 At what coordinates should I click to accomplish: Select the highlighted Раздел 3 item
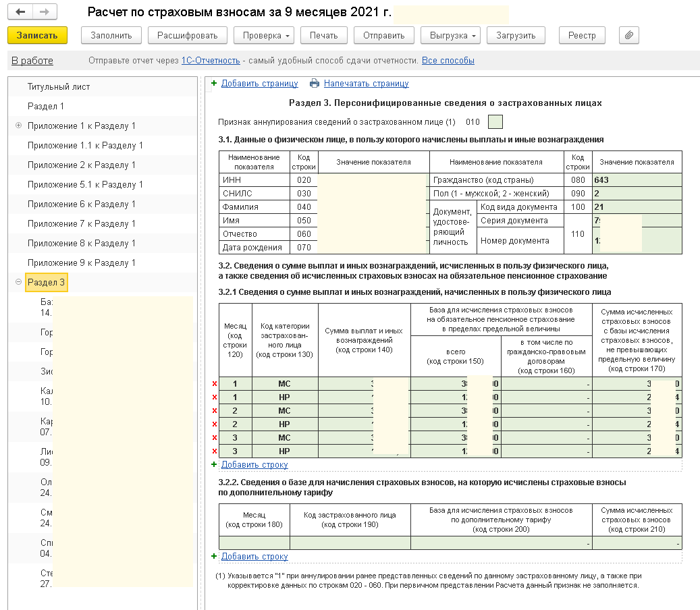click(x=47, y=283)
